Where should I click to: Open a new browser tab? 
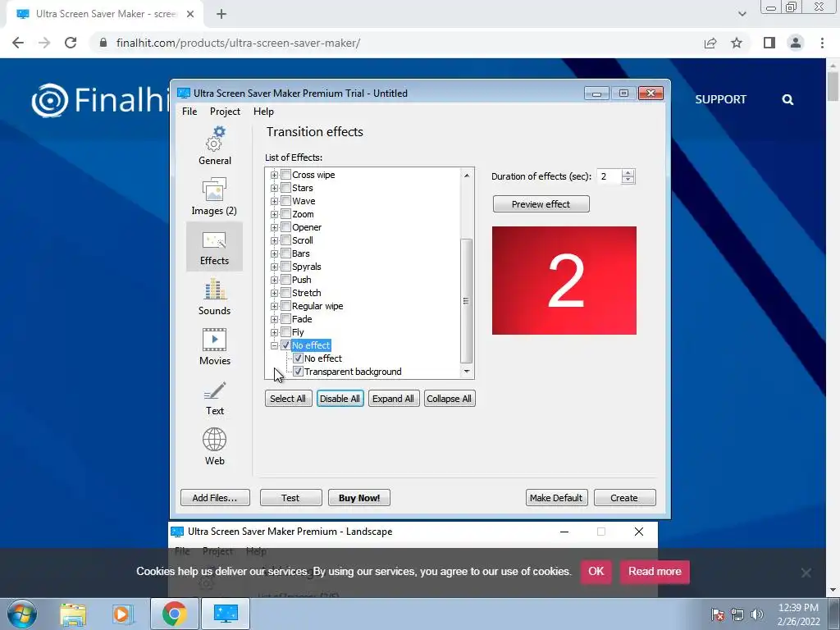(x=221, y=14)
